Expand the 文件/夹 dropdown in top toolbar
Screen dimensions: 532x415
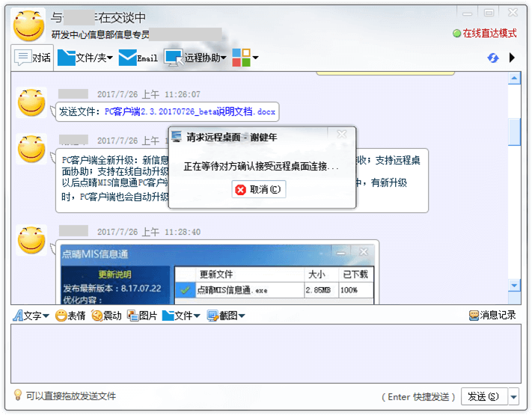pyautogui.click(x=110, y=58)
